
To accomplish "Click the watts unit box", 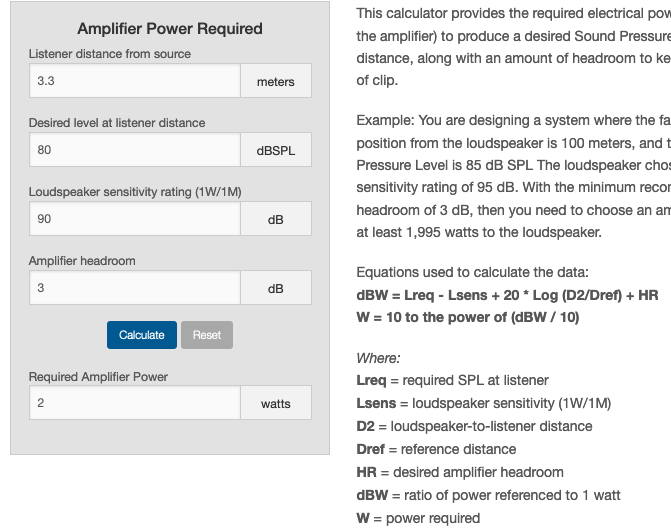I will pyautogui.click(x=275, y=403).
